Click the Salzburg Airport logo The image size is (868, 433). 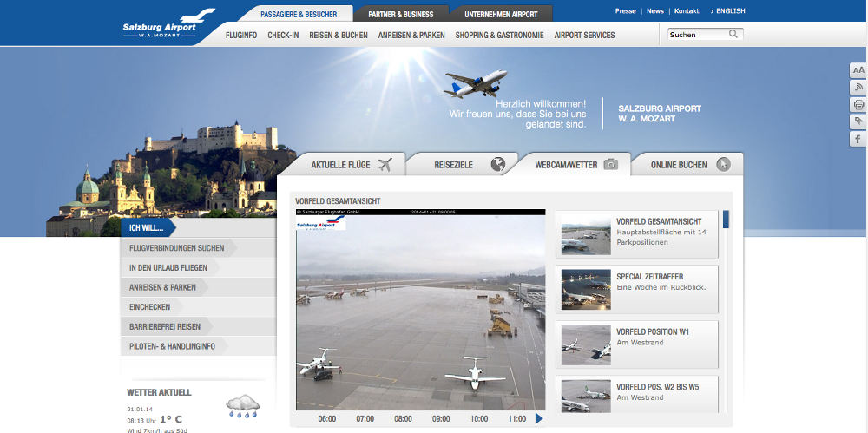(168, 23)
